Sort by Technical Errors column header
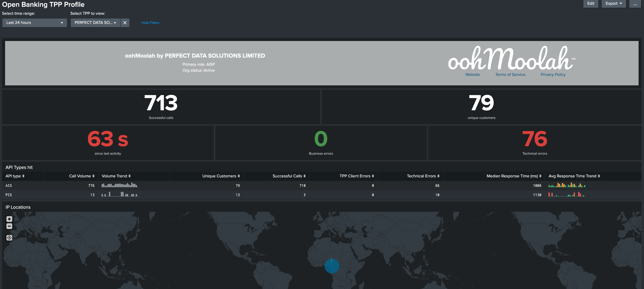Viewport: 644px width, 289px height. pyautogui.click(x=423, y=176)
